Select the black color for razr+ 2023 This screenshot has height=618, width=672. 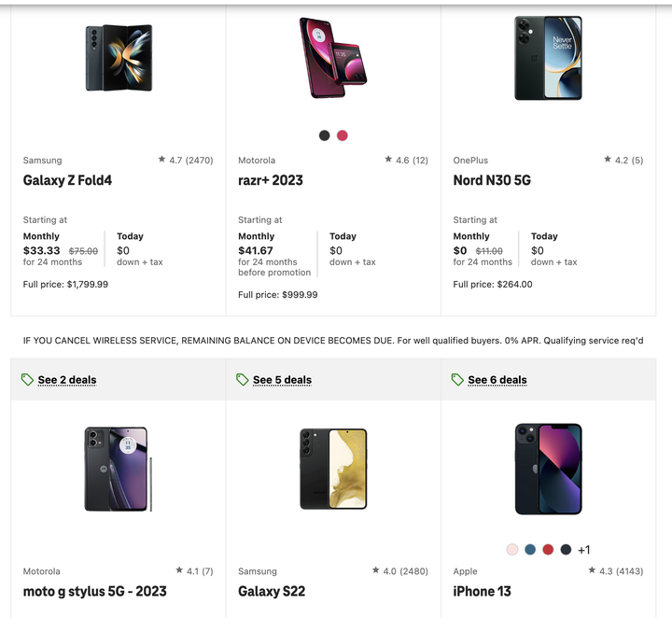pos(325,135)
